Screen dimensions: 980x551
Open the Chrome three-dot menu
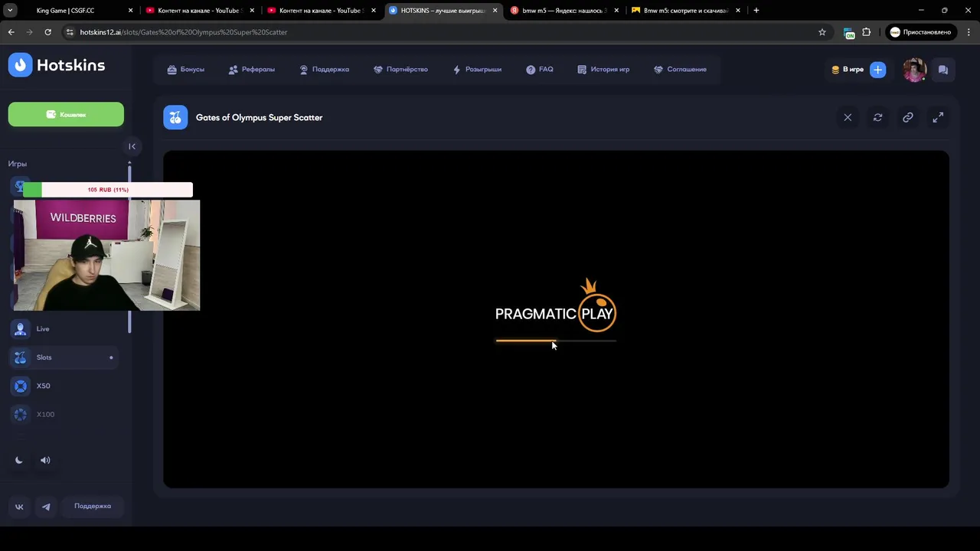[x=968, y=32]
